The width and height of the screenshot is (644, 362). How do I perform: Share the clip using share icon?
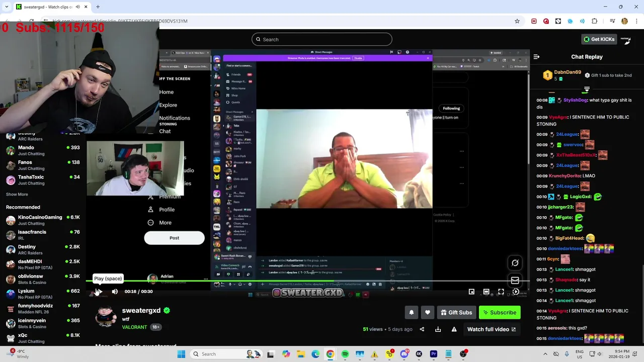[422, 329]
